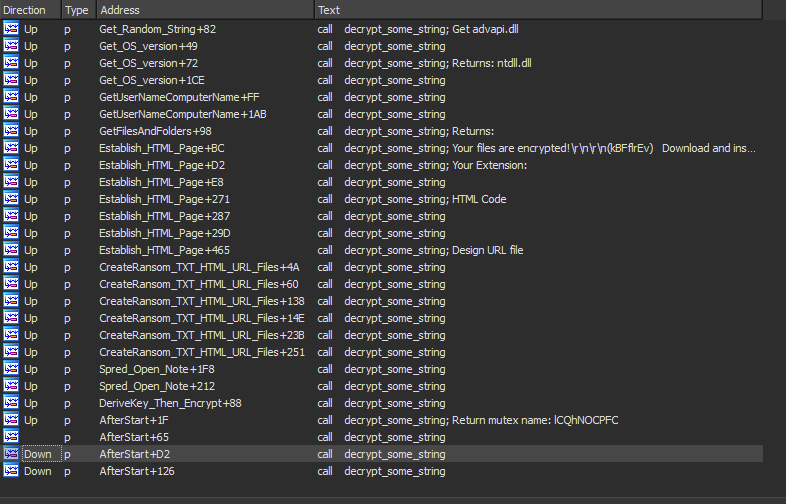
Task: Click xref icon for AfterStart+126 row
Action: click(x=11, y=471)
